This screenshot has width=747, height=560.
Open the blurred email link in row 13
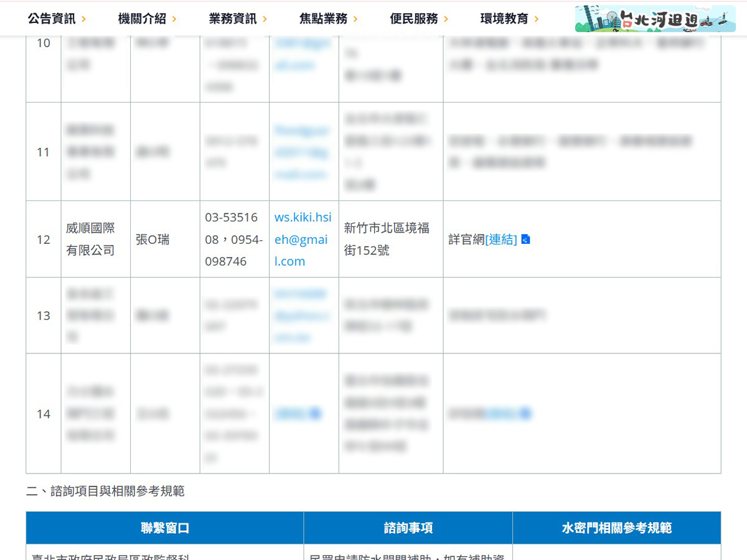pyautogui.click(x=303, y=315)
